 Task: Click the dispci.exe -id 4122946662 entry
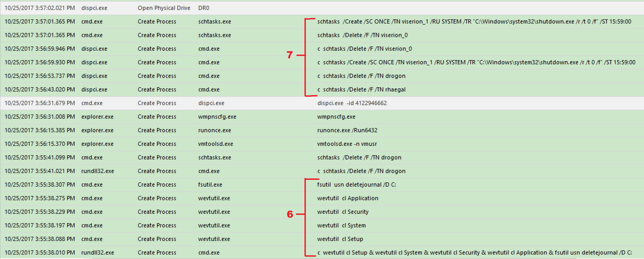tap(352, 103)
